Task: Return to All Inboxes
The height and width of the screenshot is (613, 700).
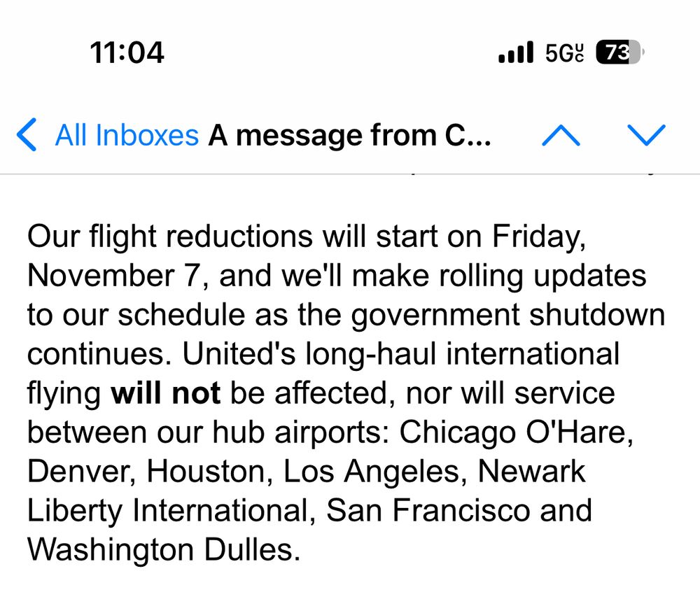Action: pyautogui.click(x=126, y=135)
